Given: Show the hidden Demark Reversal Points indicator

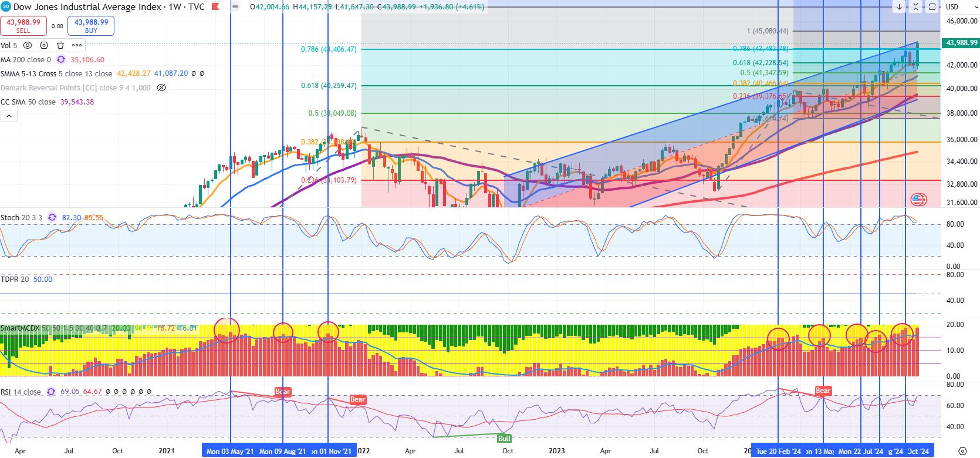Looking at the screenshot, I should [162, 87].
